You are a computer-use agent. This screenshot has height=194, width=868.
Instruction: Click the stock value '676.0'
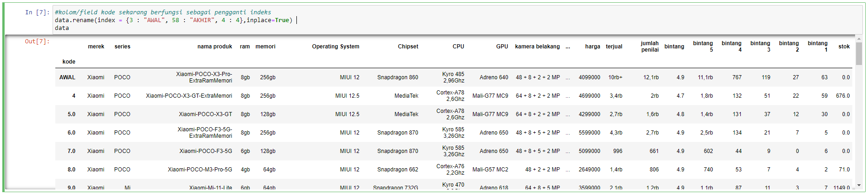843,96
